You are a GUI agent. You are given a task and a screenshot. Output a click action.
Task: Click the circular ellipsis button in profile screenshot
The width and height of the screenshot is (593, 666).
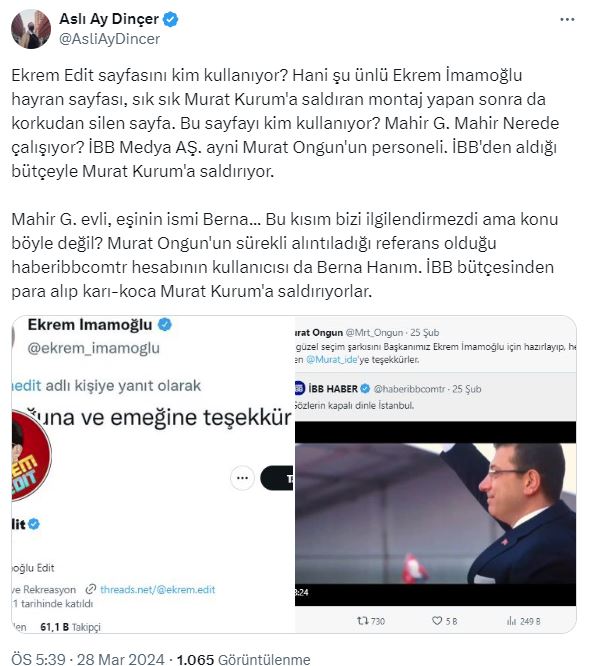coord(242,478)
